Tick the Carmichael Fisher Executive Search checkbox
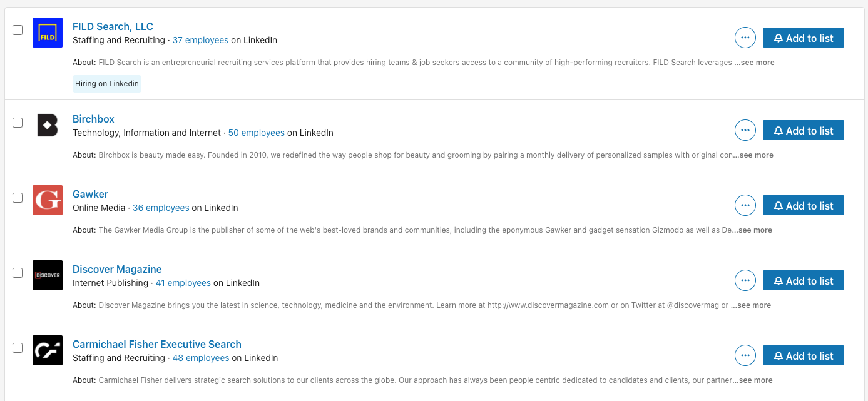The height and width of the screenshot is (401, 868). [x=18, y=348]
